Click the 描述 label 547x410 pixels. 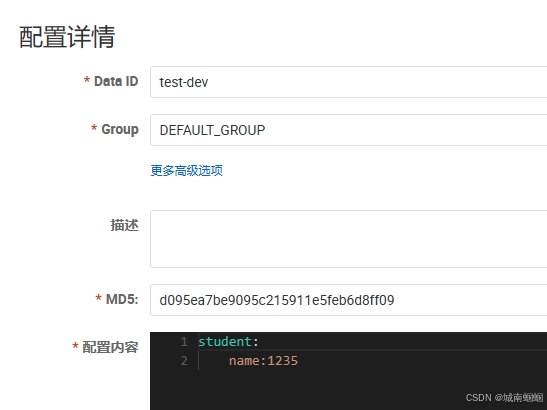pos(125,225)
